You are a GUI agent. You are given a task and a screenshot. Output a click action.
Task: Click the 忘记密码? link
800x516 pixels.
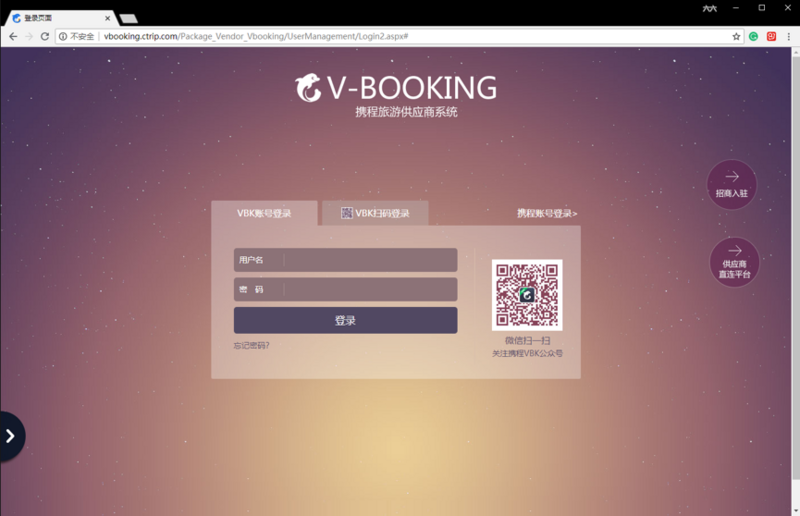click(252, 346)
